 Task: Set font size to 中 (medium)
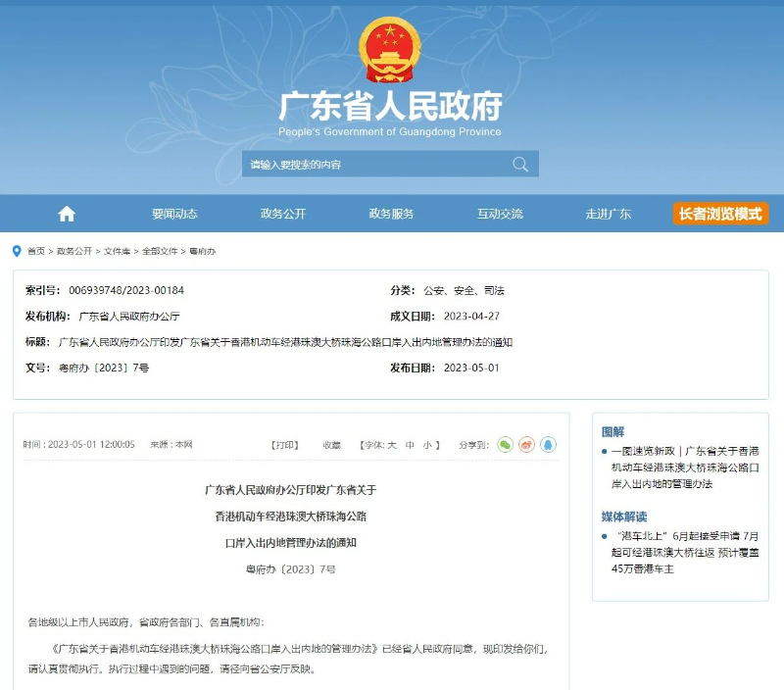tap(410, 445)
